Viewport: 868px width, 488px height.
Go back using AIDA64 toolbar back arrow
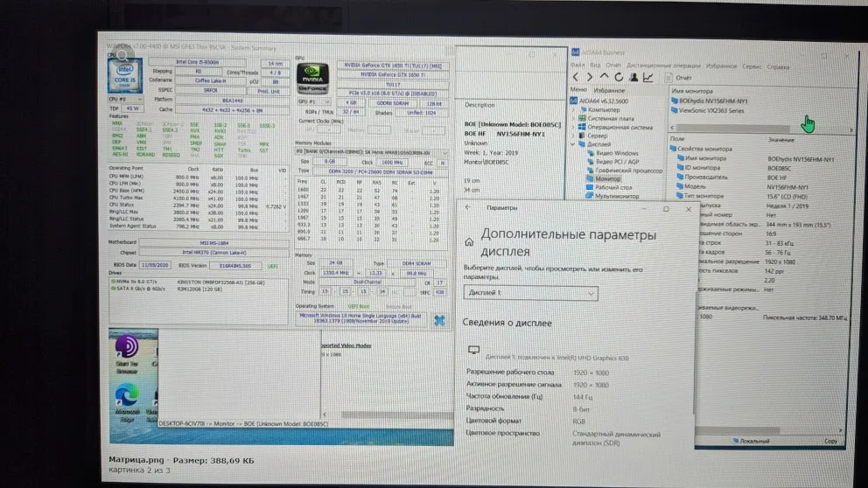point(576,78)
